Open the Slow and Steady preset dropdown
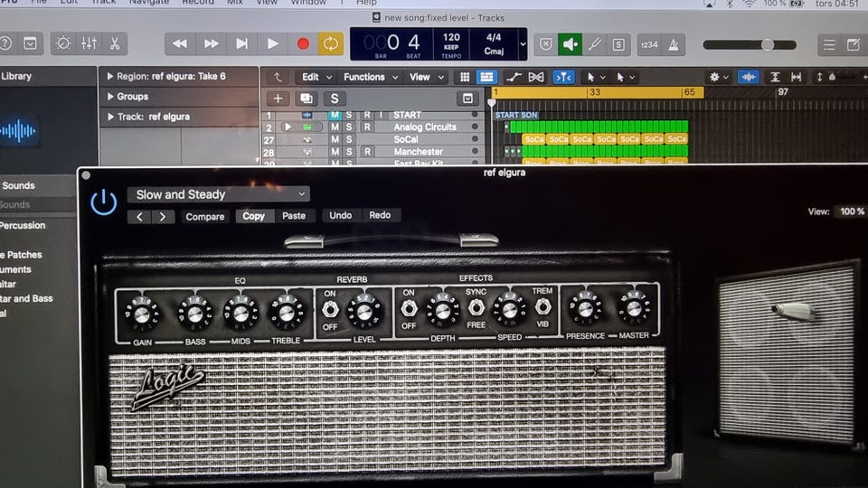 [x=218, y=194]
